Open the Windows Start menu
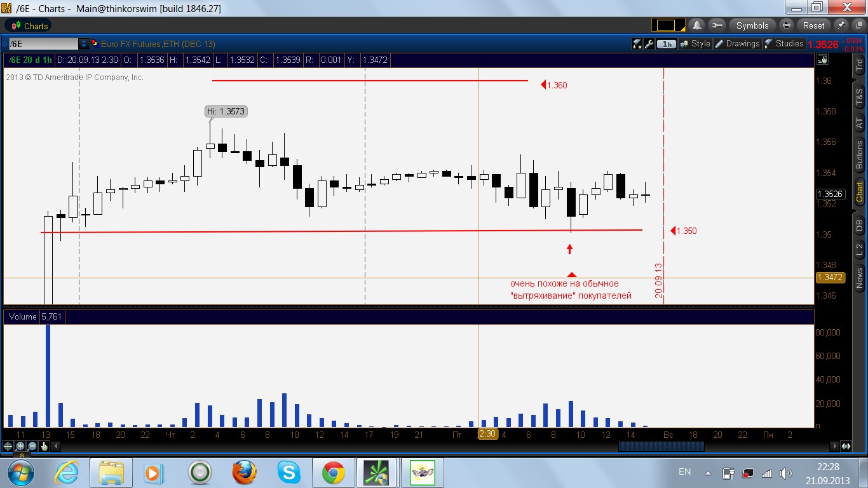This screenshot has height=488, width=868. [x=22, y=473]
